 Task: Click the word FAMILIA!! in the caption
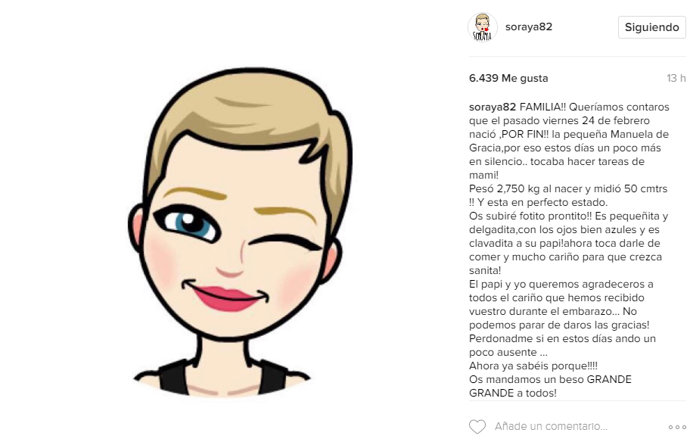coord(543,107)
